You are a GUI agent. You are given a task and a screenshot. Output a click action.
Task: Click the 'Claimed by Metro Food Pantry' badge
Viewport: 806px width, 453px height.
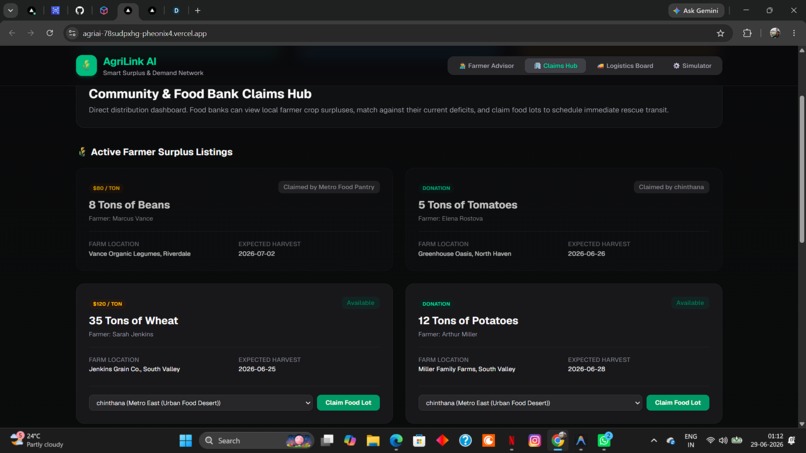point(329,187)
